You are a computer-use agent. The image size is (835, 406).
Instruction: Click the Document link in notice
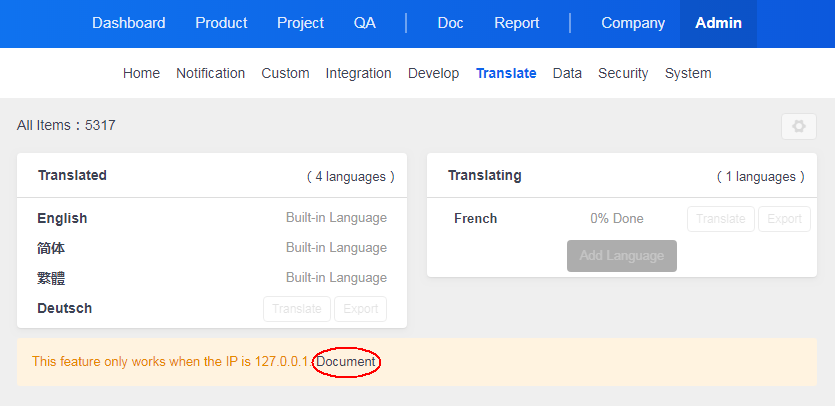[346, 361]
